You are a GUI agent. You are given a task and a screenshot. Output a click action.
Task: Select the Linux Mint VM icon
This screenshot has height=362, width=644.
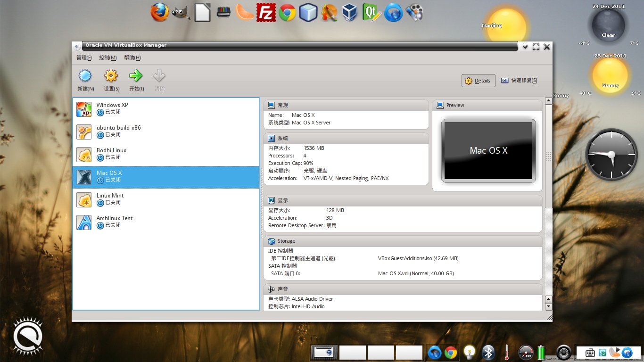point(84,199)
